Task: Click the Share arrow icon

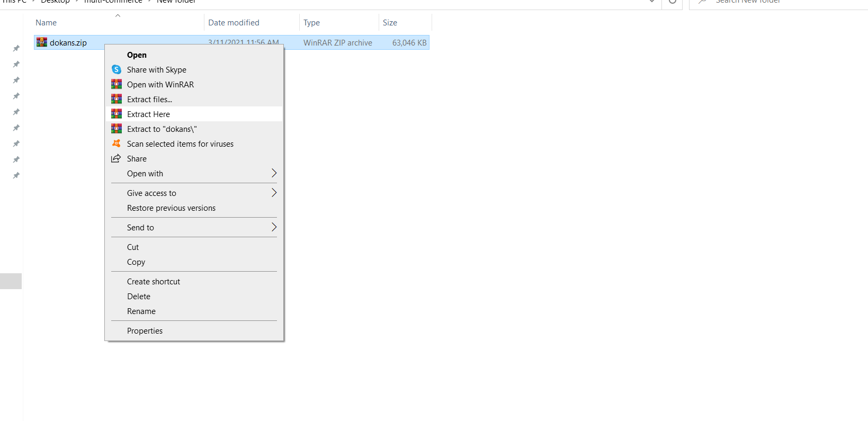Action: pyautogui.click(x=116, y=159)
